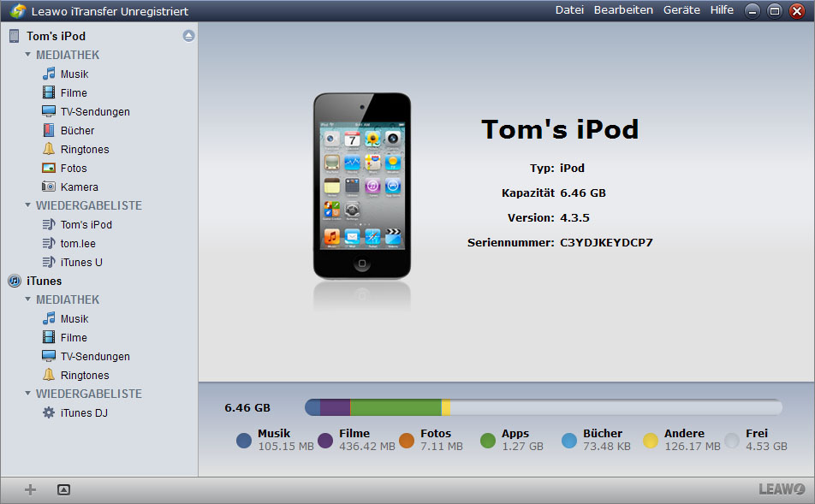815x504 pixels.
Task: Click the 1.27 GB Apps size value
Action: point(522,447)
